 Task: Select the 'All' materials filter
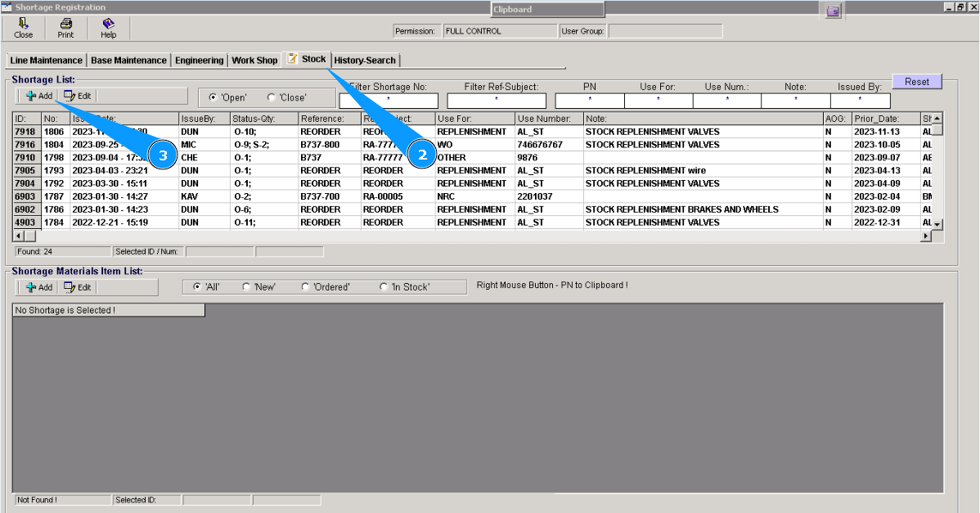coord(197,287)
